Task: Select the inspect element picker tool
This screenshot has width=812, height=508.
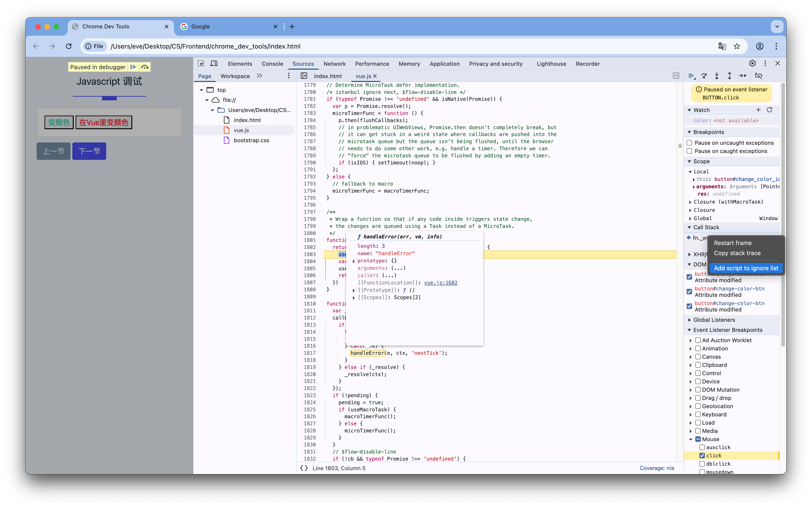Action: click(201, 63)
